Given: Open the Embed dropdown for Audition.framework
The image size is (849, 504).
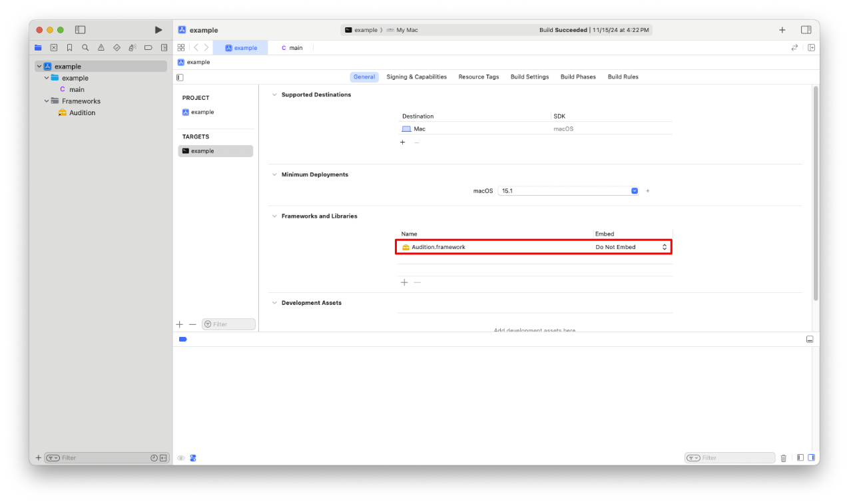Looking at the screenshot, I should pos(664,247).
